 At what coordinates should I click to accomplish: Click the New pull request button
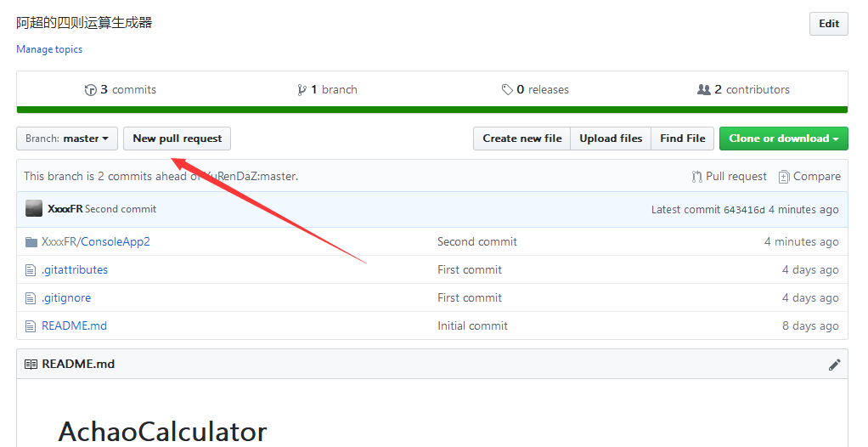click(x=178, y=139)
